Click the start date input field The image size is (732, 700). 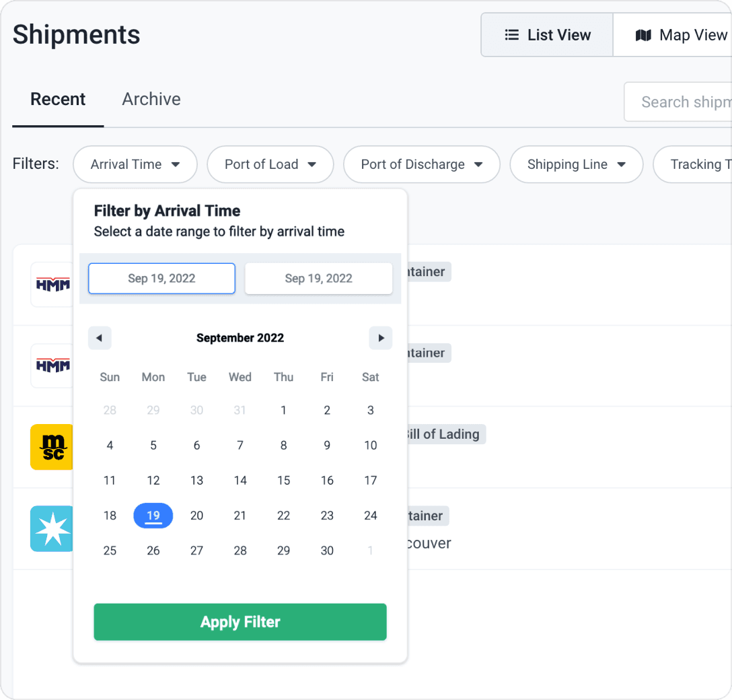(x=161, y=279)
